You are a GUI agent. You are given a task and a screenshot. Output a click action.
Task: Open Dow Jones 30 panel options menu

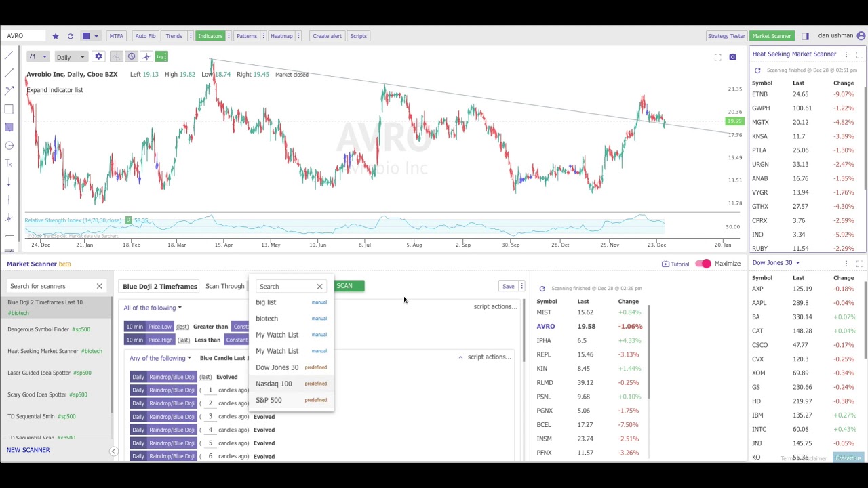[x=846, y=263]
